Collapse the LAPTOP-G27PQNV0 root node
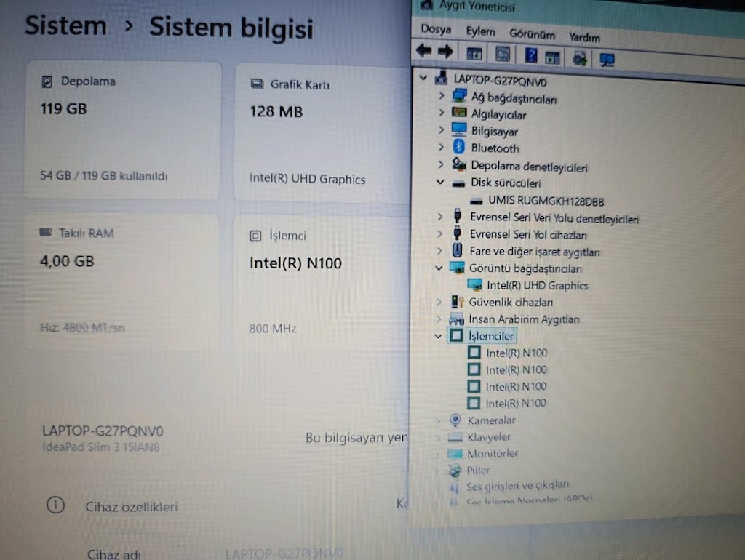Image resolution: width=745 pixels, height=560 pixels. 423,77
